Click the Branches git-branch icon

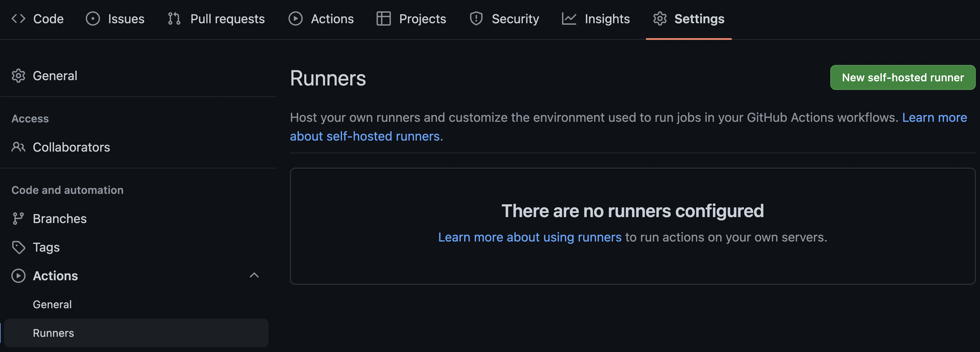(x=18, y=218)
